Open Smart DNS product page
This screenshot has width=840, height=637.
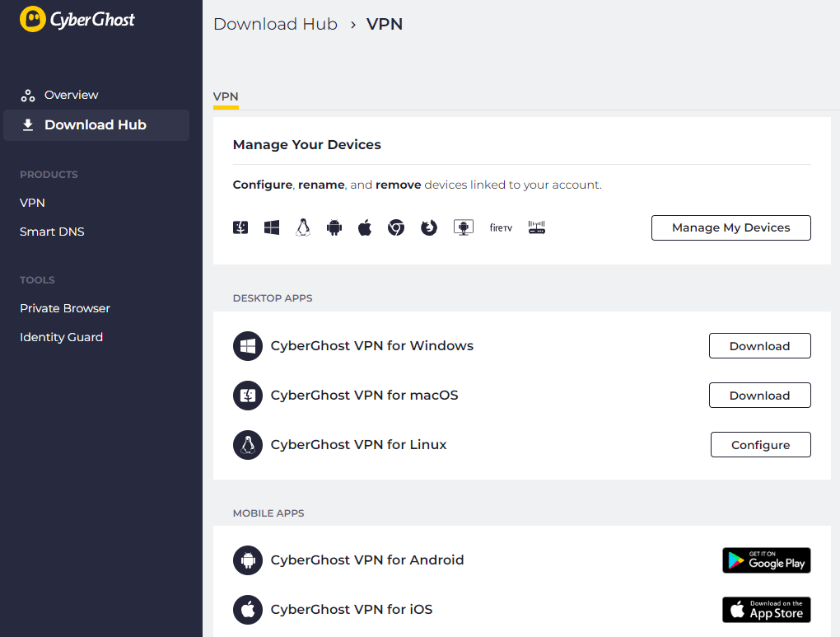point(52,232)
